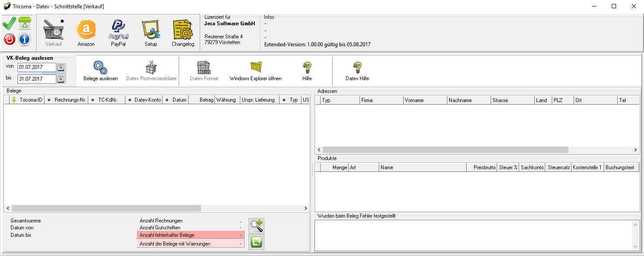Open Datev Hilfe
644x256 pixels.
tap(357, 71)
